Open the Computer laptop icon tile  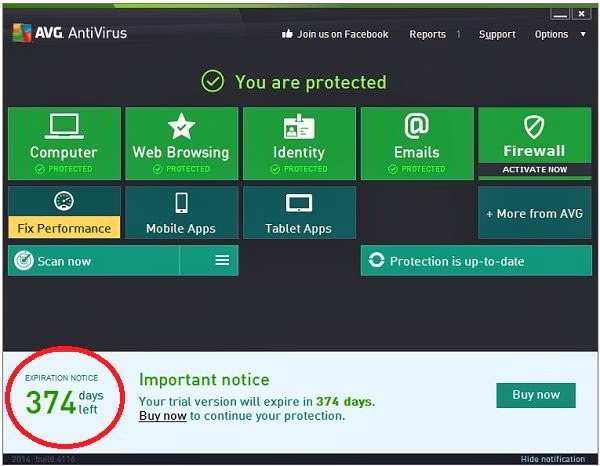click(64, 126)
